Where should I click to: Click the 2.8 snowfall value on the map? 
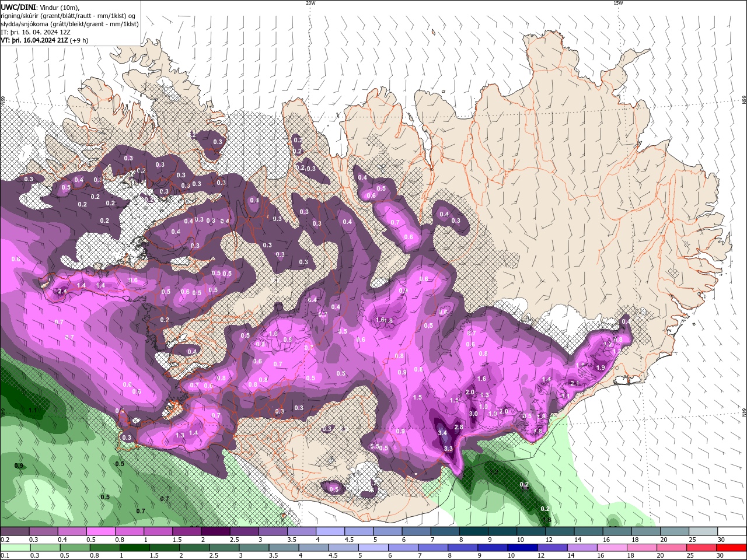coord(459,427)
